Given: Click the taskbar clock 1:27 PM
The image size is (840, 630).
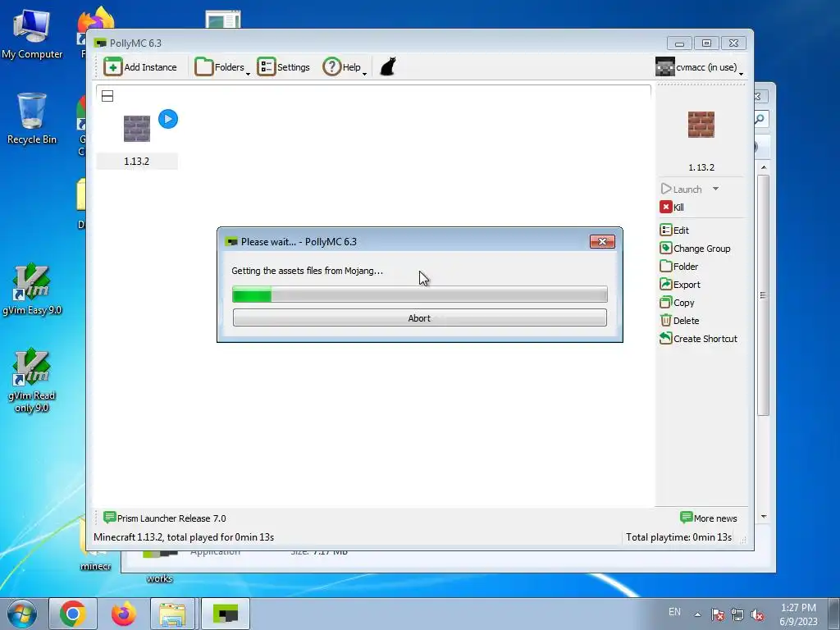Looking at the screenshot, I should point(798,614).
